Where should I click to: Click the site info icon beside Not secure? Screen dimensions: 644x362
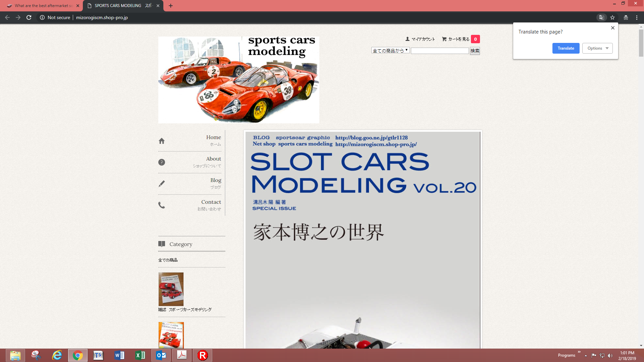(42, 17)
